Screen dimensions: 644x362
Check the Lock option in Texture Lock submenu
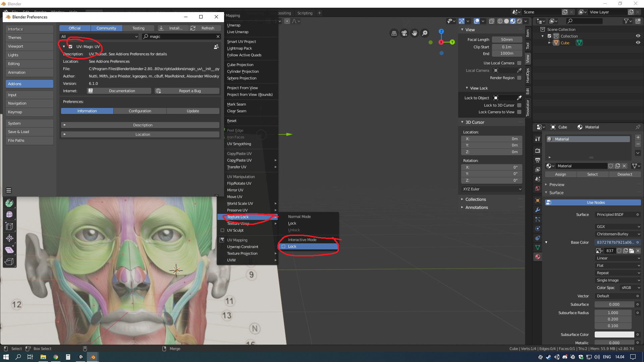[x=292, y=246]
